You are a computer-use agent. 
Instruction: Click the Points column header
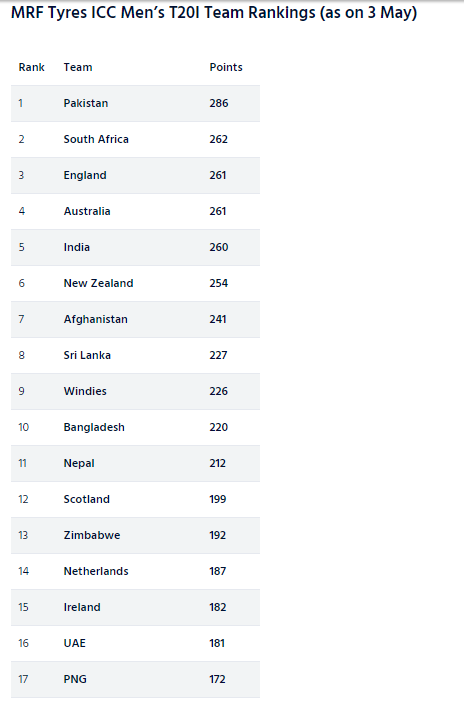[x=226, y=67]
